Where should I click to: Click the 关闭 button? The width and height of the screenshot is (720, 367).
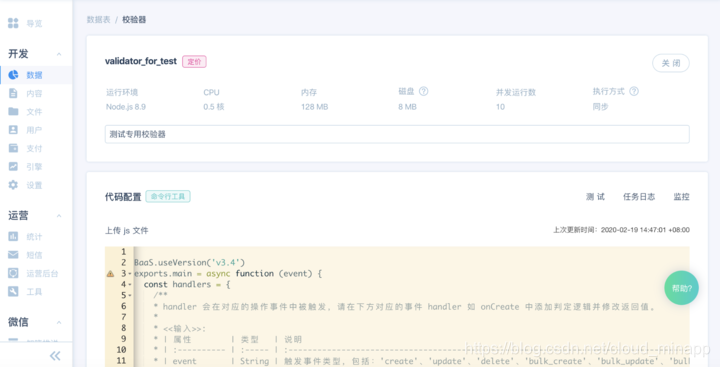coord(671,63)
